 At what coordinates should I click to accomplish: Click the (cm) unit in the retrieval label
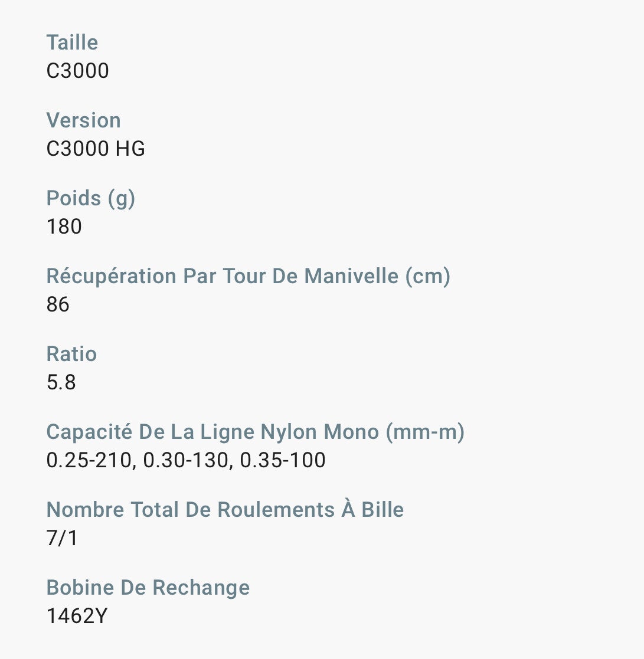(427, 276)
